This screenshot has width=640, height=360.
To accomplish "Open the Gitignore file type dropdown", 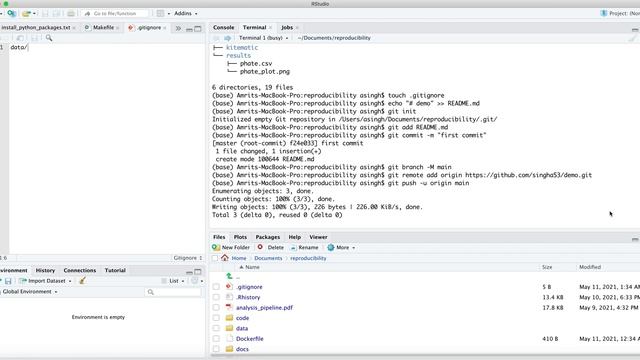I will click(188, 258).
